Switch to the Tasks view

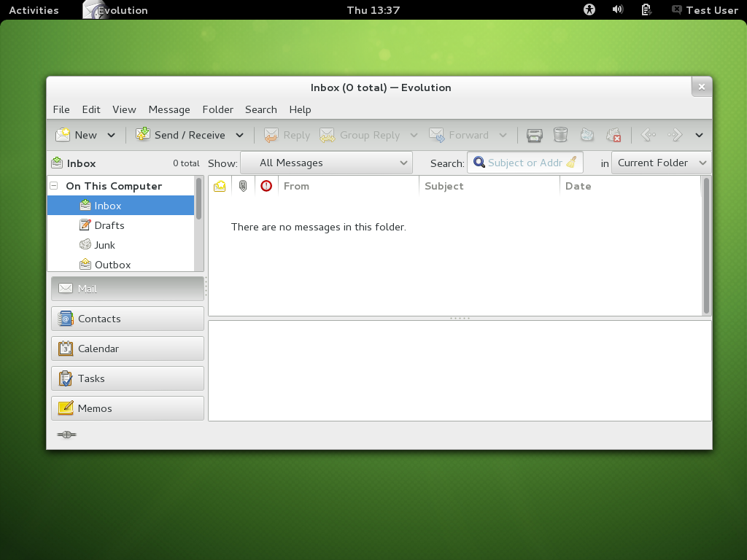coord(128,378)
